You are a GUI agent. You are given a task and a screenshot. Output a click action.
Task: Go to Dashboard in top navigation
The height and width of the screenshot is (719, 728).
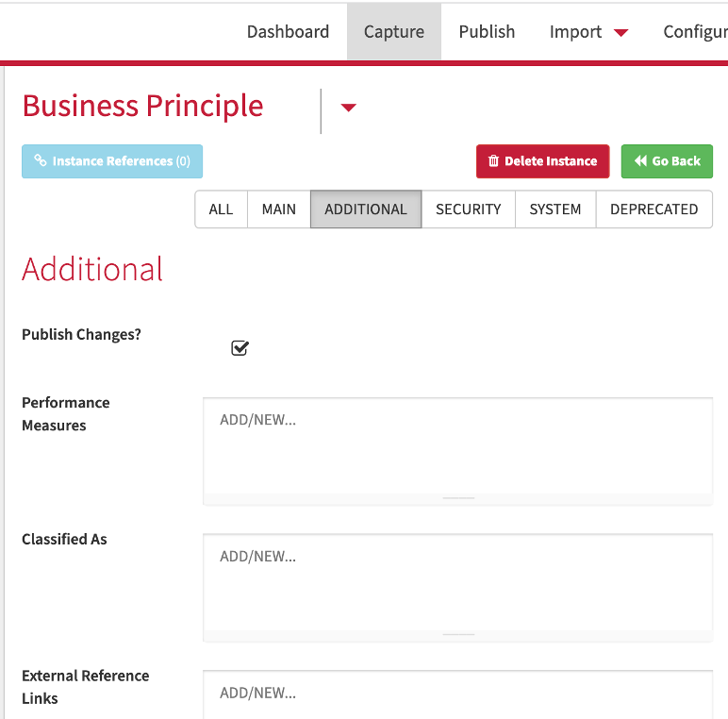(x=288, y=31)
